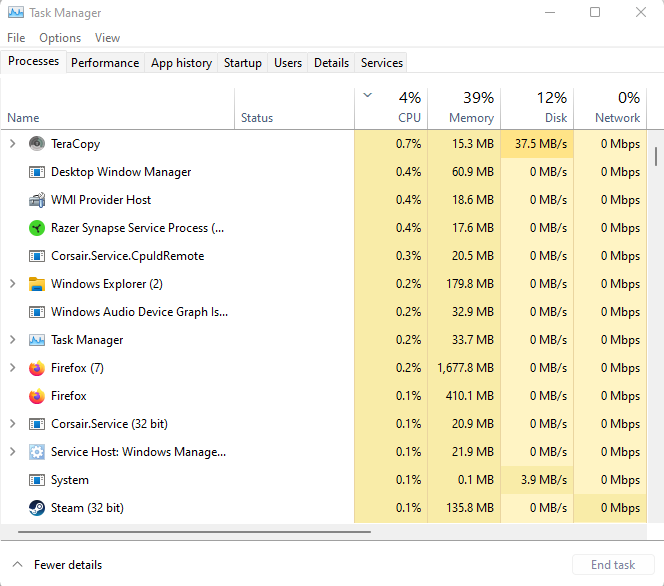Screen dimensions: 664x586
Task: Click the End task button
Action: pos(613,564)
